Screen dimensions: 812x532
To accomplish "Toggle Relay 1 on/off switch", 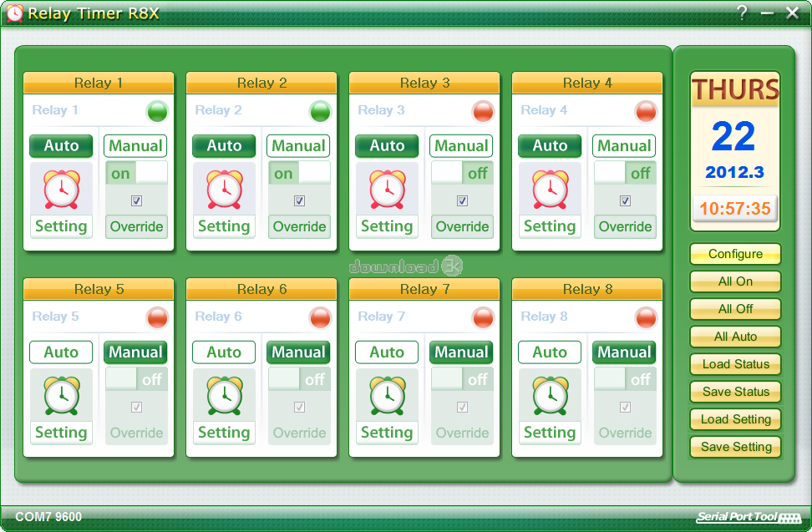I will pos(136,174).
